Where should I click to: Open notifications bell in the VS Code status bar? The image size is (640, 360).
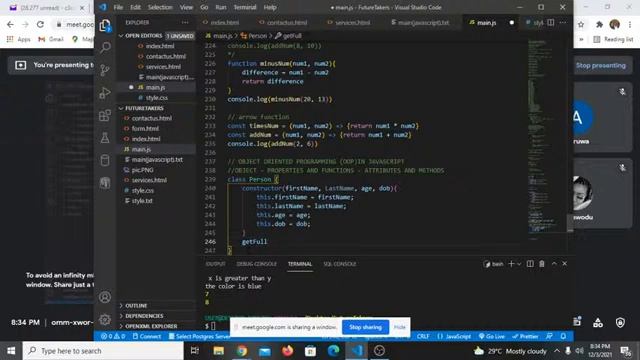point(563,336)
